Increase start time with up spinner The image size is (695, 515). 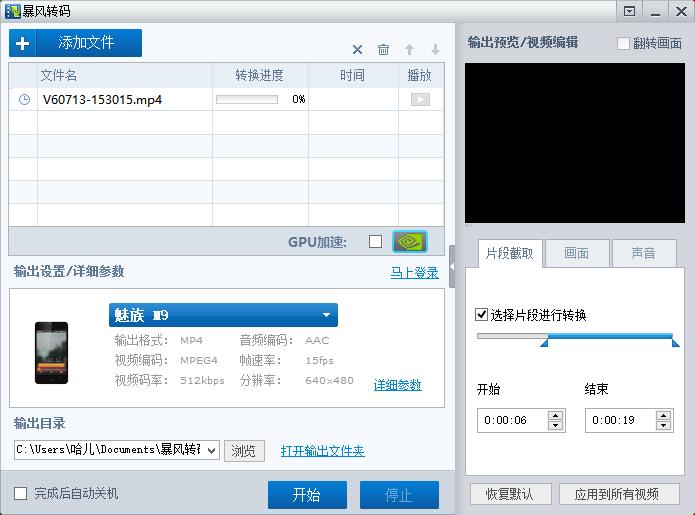[x=555, y=415]
